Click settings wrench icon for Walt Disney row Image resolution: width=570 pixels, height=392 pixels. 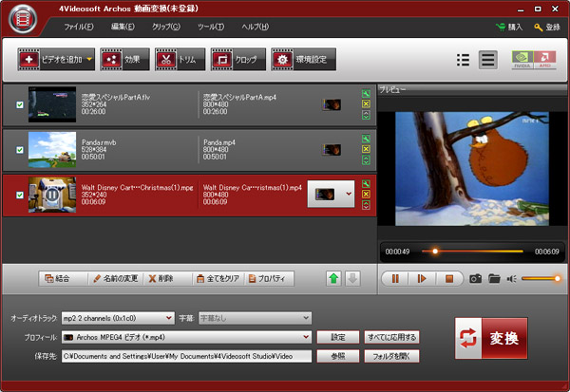point(366,184)
